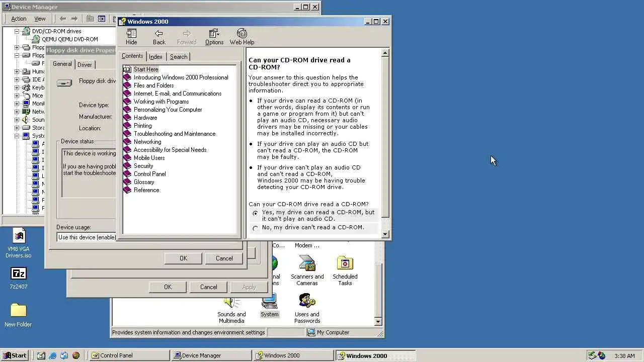The height and width of the screenshot is (362, 644).
Task: Open Scheduled Tasks in Control Panel
Action: (x=345, y=270)
